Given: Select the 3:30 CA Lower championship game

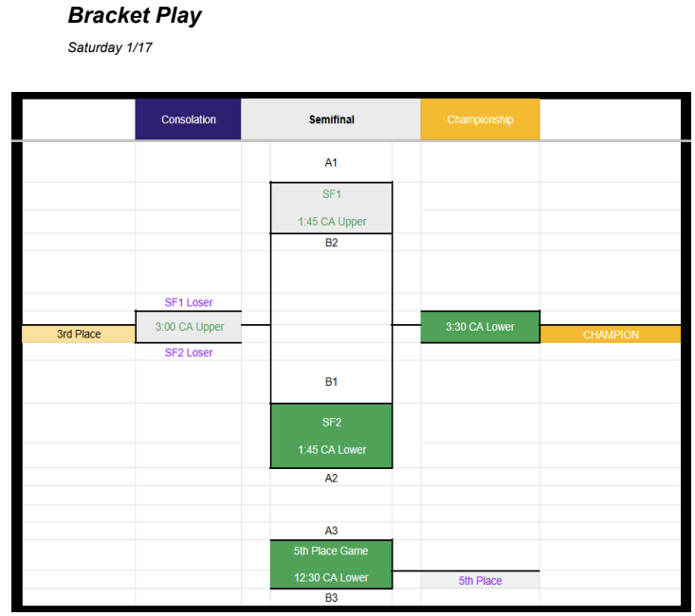Looking at the screenshot, I should (x=480, y=327).
